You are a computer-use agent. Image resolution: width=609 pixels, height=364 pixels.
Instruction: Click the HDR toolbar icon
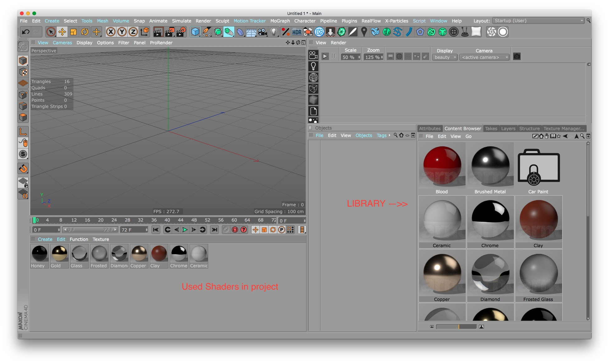coord(296,32)
